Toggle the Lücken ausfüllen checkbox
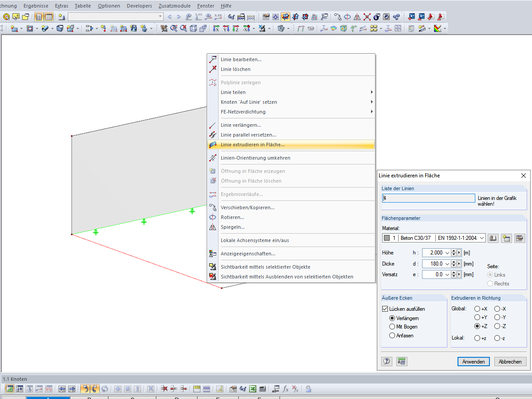The height and width of the screenshot is (399, 532). [x=385, y=309]
